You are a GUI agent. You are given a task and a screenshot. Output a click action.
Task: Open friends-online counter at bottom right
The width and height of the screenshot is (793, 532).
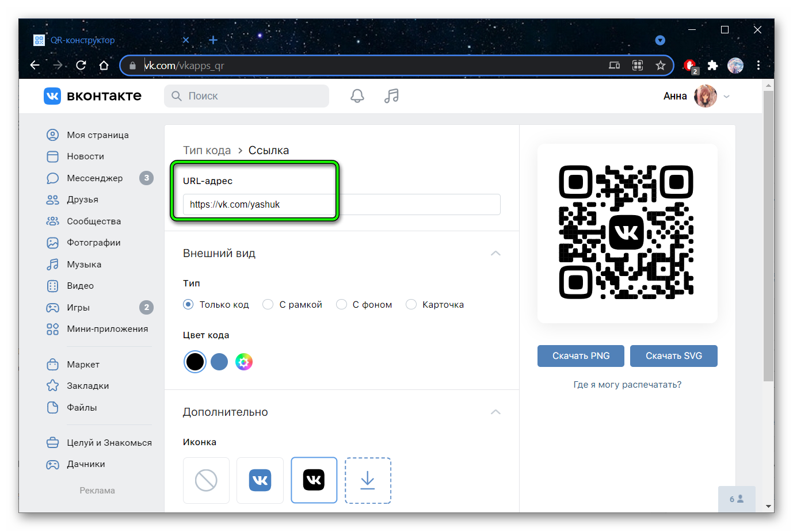click(x=737, y=499)
